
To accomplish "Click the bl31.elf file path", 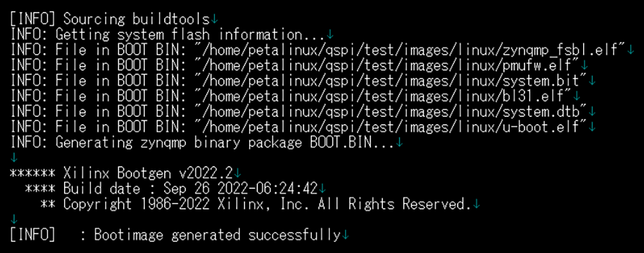I will pos(384,96).
